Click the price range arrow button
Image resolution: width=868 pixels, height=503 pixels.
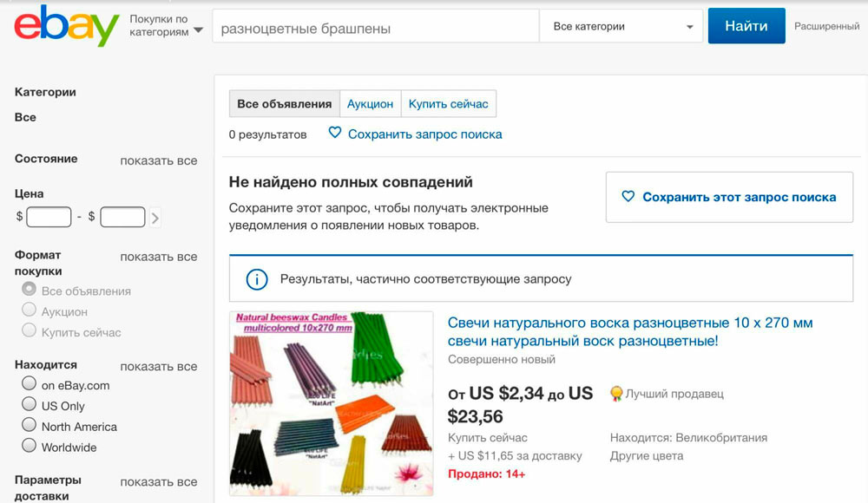click(155, 218)
